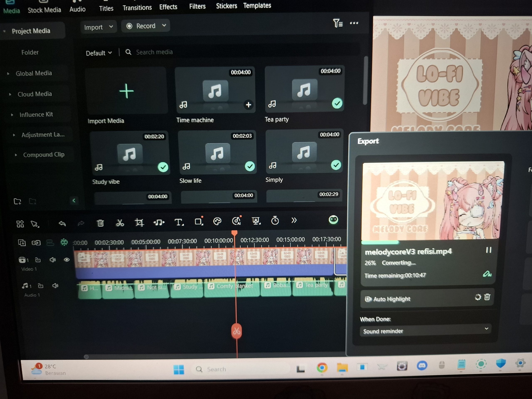The image size is (532, 399).
Task: Select the Crop tool
Action: click(x=139, y=222)
